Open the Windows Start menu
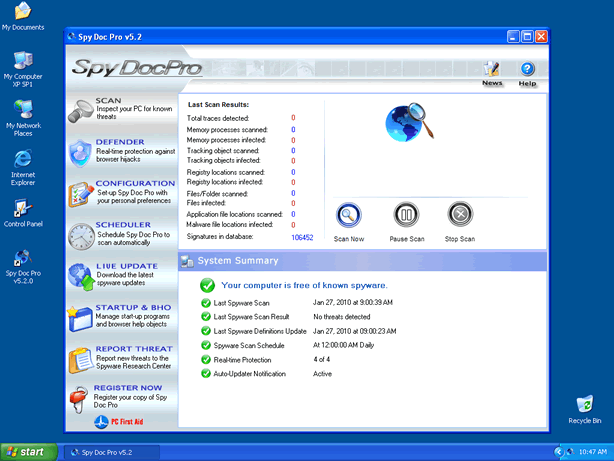Viewport: 614px width, 461px height. point(27,452)
